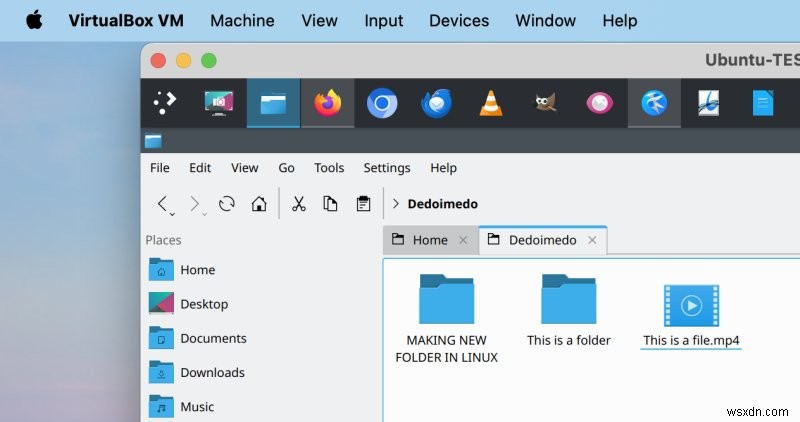Open the VirtualBox VM application menu
The width and height of the screenshot is (800, 422).
[x=126, y=20]
